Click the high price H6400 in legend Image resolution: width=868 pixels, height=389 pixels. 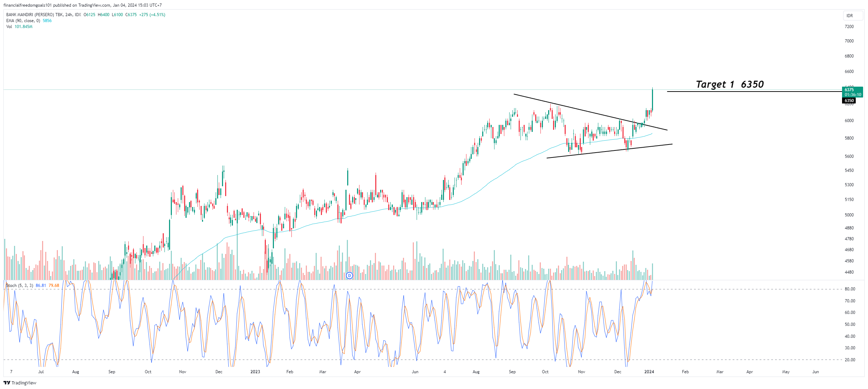pos(103,15)
